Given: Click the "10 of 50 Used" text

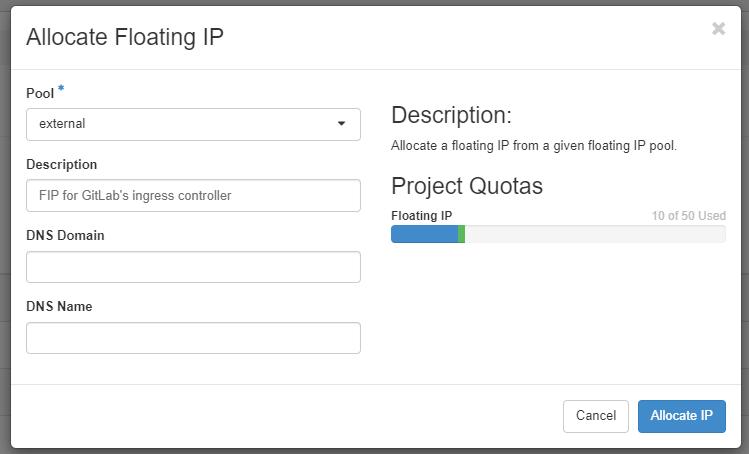Looking at the screenshot, I should click(688, 215).
